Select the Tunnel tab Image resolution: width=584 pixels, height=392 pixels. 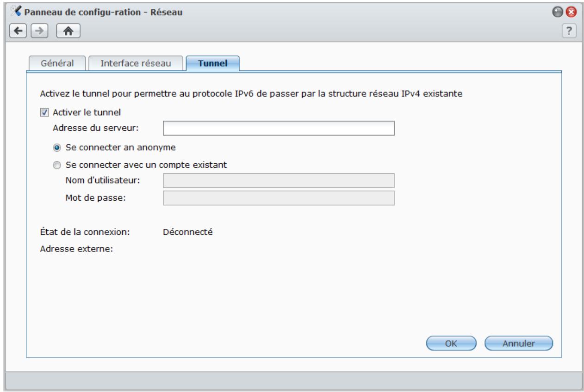[212, 64]
